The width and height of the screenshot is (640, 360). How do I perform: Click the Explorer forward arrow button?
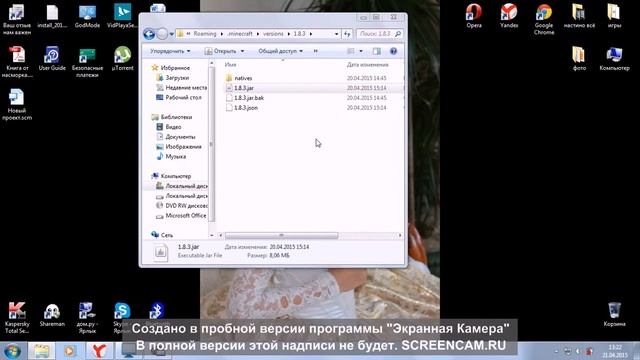click(162, 34)
